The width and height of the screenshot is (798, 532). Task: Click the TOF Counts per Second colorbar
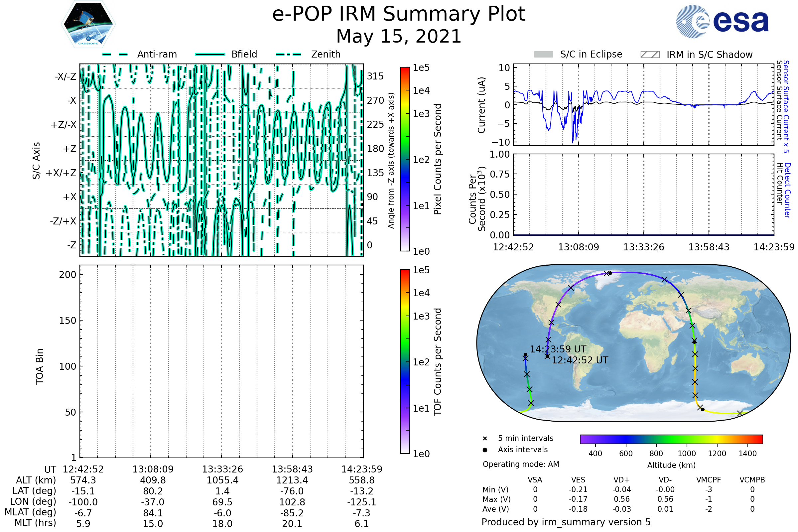pos(405,361)
